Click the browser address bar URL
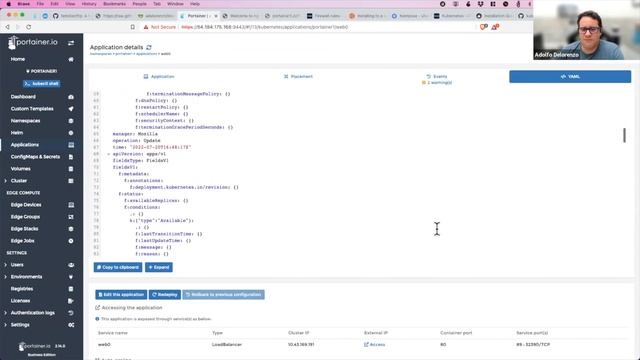The width and height of the screenshot is (640, 360). (264, 27)
